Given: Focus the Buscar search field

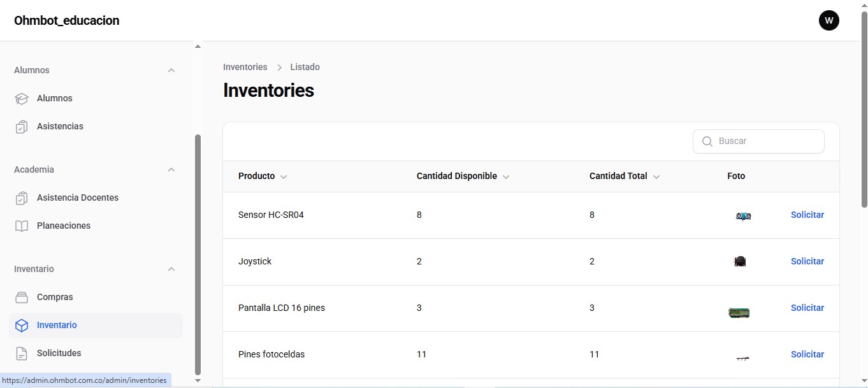Looking at the screenshot, I should [758, 141].
